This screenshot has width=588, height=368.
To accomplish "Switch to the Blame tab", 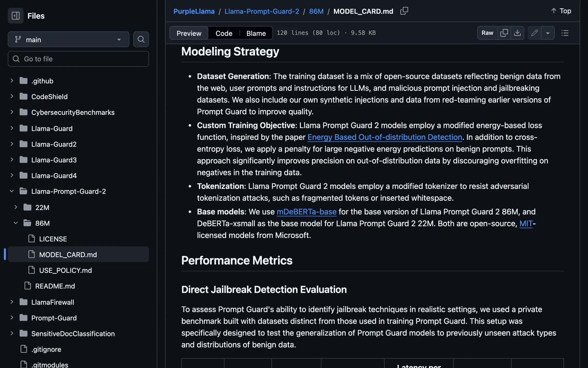I will click(x=256, y=33).
